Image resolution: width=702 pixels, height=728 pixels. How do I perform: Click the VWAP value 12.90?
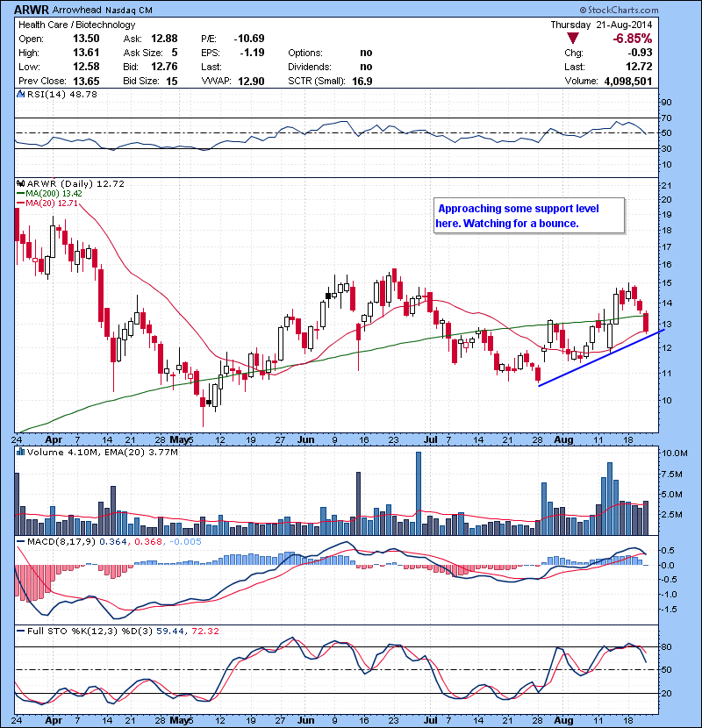point(251,81)
